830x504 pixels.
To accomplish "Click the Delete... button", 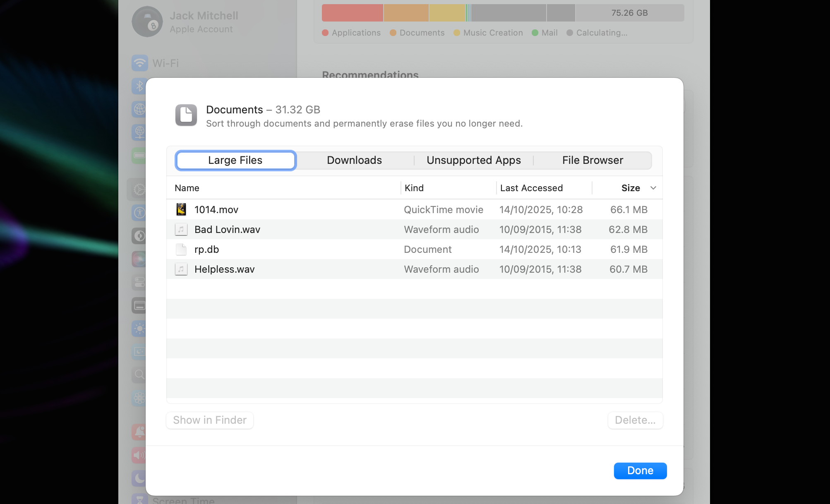I will (x=635, y=420).
